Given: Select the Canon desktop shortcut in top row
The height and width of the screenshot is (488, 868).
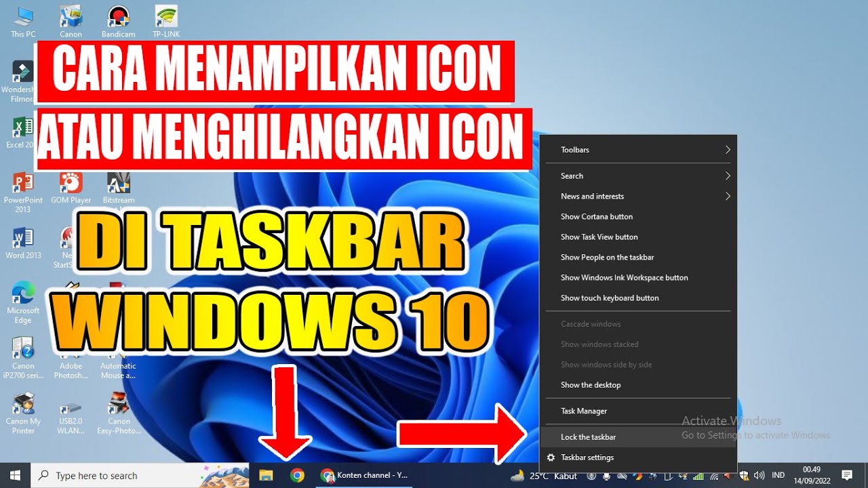Looking at the screenshot, I should (71, 22).
